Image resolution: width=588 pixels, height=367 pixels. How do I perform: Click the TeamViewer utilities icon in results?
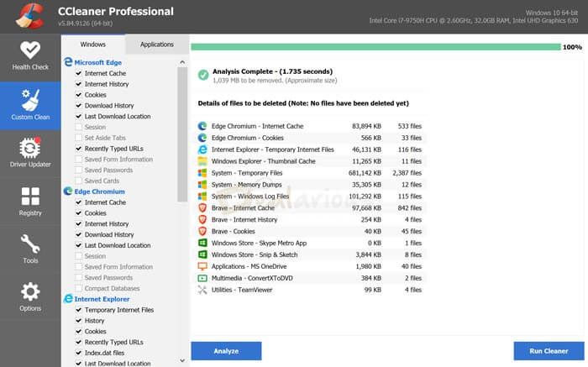202,290
